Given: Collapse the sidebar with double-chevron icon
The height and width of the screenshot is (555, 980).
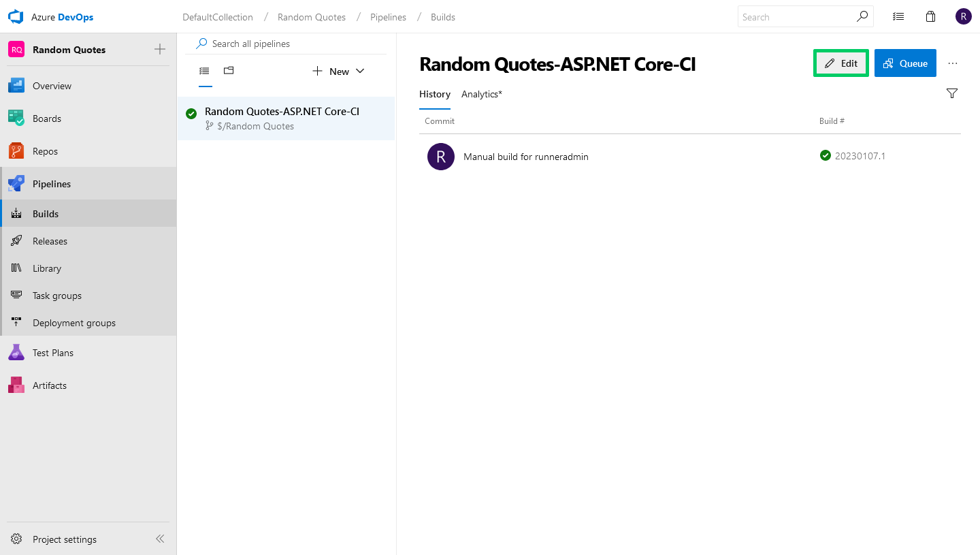Looking at the screenshot, I should pyautogui.click(x=160, y=539).
